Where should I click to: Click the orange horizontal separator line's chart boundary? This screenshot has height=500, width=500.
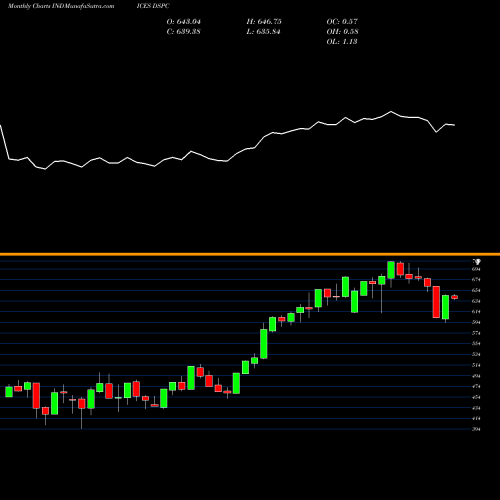coord(250,254)
